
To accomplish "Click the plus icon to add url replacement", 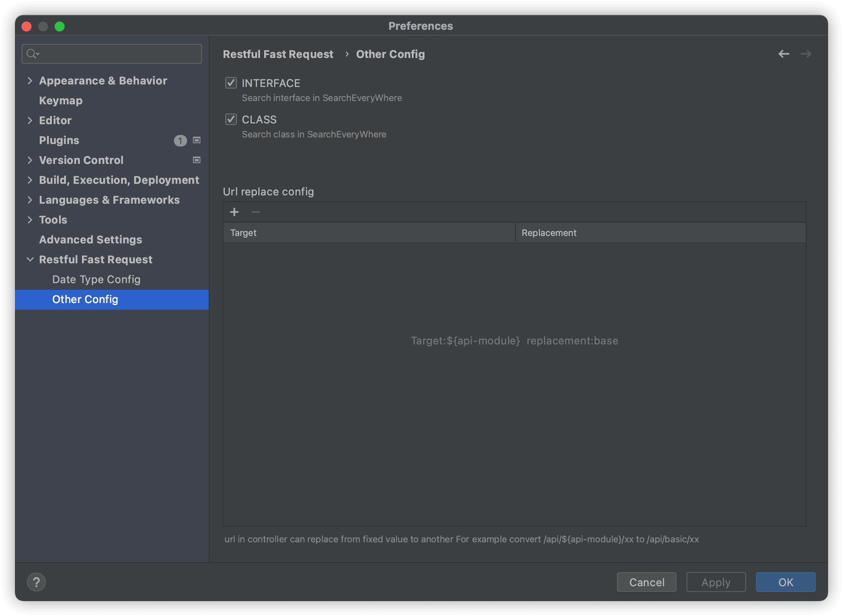I will (234, 212).
